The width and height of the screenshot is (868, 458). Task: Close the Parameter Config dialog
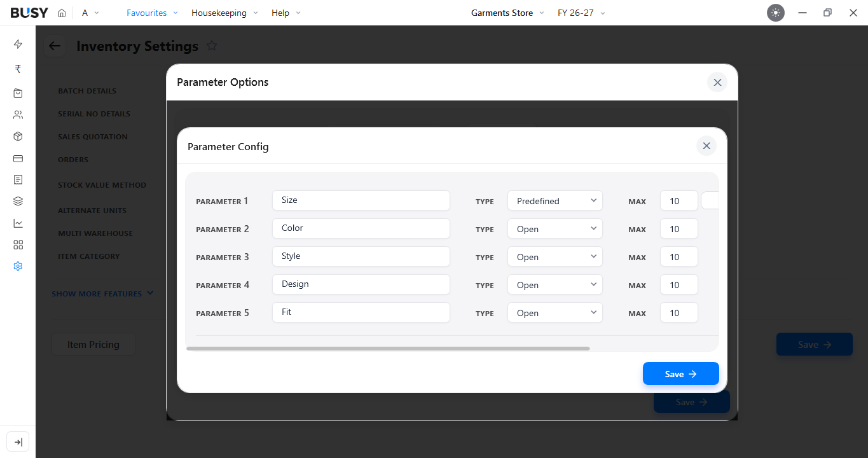706,146
